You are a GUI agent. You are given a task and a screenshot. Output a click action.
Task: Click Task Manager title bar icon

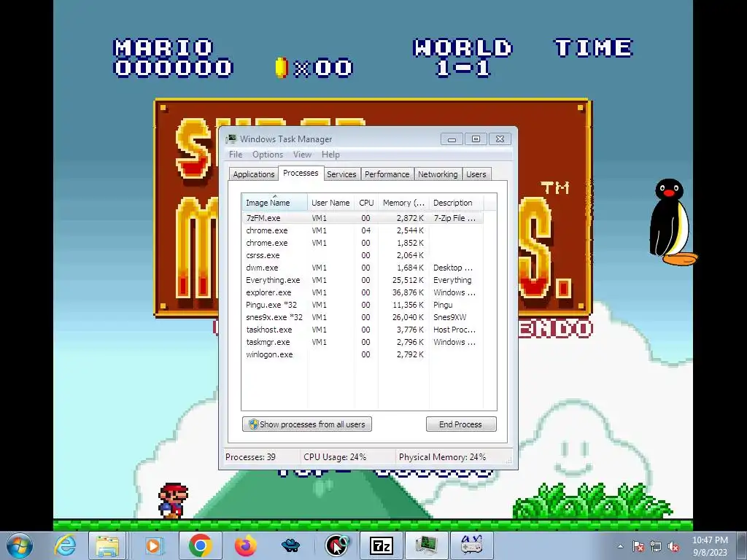click(231, 139)
